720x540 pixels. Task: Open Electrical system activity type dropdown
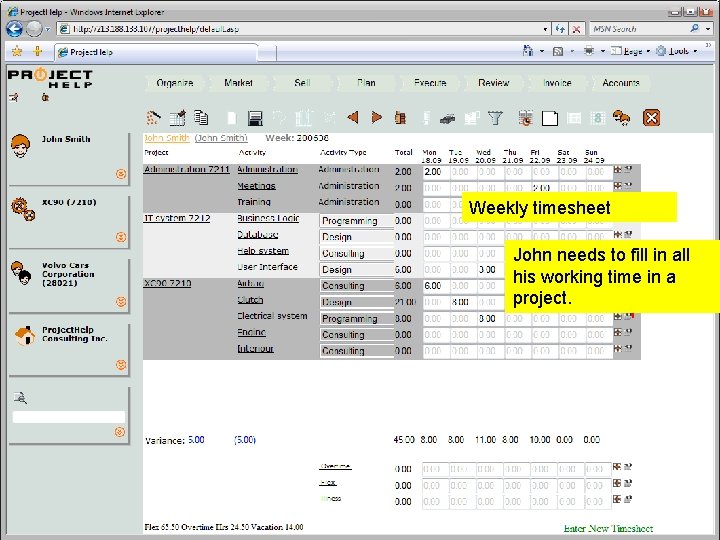pyautogui.click(x=356, y=319)
